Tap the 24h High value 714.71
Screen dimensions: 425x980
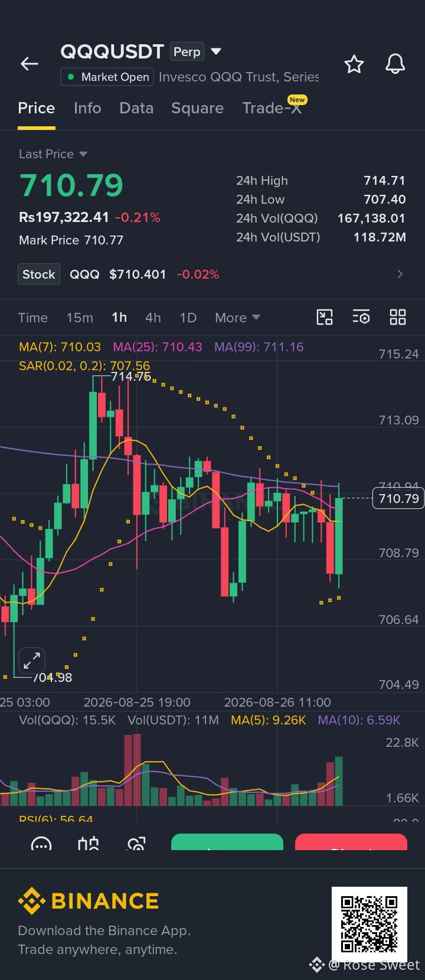pyautogui.click(x=384, y=181)
